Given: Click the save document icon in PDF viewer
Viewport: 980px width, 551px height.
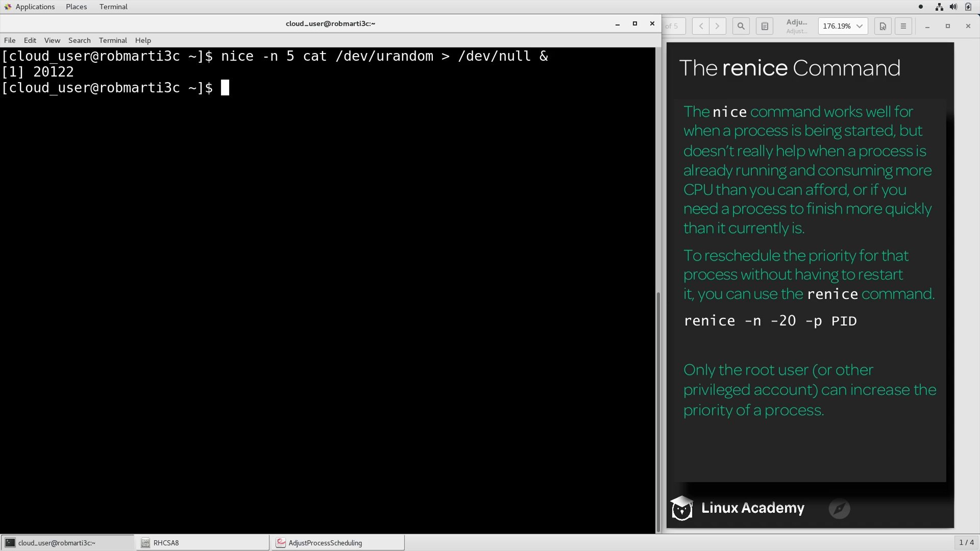Looking at the screenshot, I should (x=881, y=26).
